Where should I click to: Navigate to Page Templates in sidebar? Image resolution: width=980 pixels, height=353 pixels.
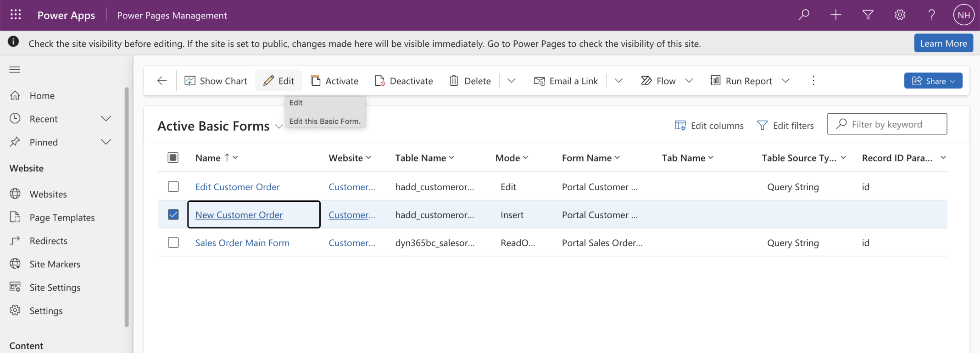point(62,218)
